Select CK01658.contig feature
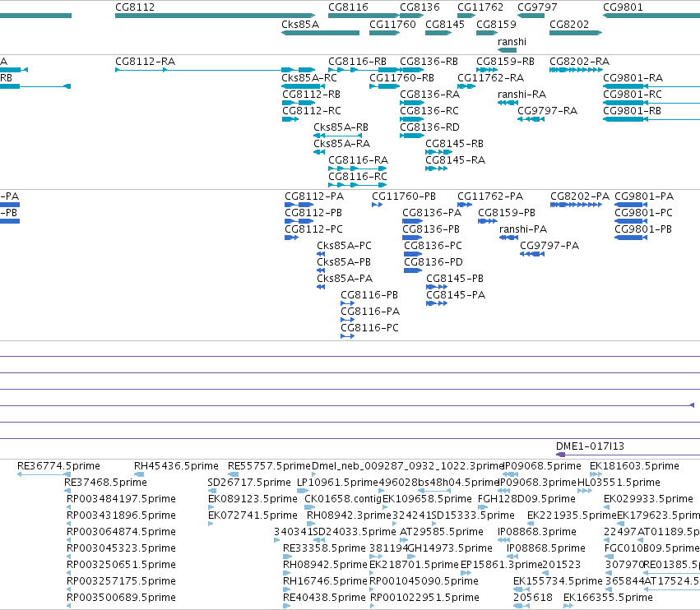700x610 pixels. (x=310, y=507)
